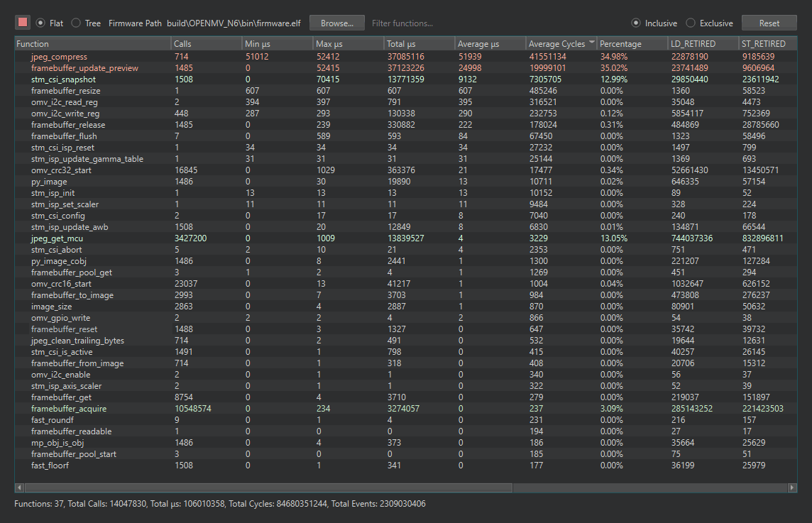Select the jpeg_clean_trailing_bytes function
Image resolution: width=812 pixels, height=523 pixels.
coord(406,341)
